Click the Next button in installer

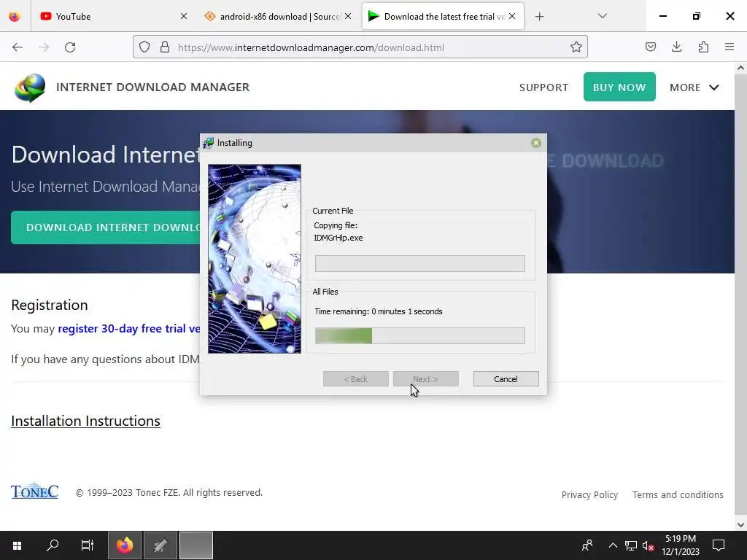click(x=426, y=379)
